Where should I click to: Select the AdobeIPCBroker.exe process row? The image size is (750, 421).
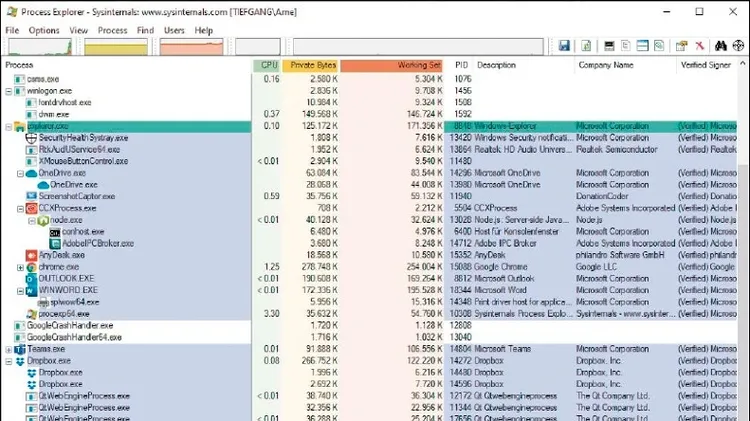point(368,244)
